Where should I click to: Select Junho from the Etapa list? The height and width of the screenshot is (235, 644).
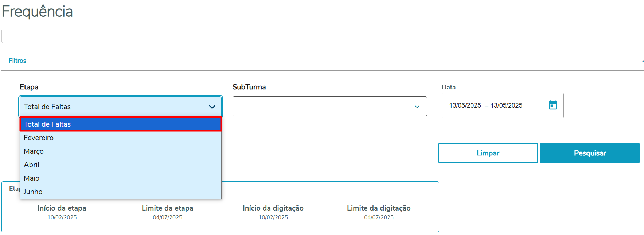click(x=33, y=192)
